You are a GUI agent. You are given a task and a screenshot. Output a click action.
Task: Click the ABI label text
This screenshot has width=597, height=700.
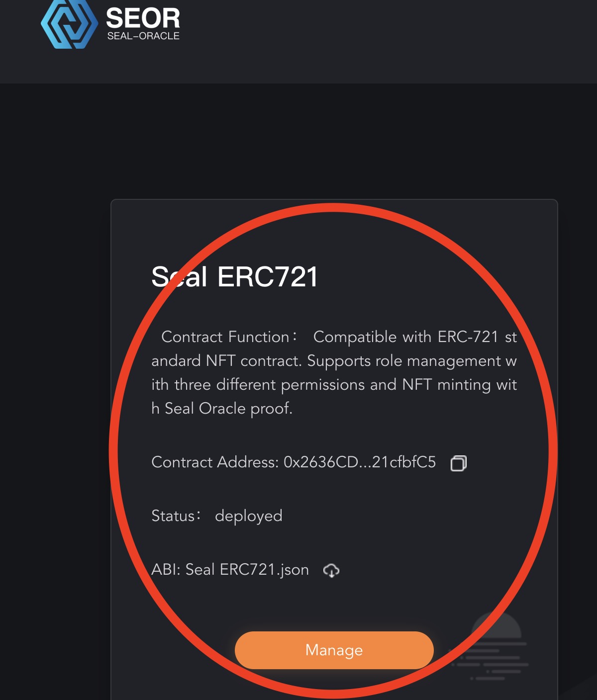click(165, 570)
